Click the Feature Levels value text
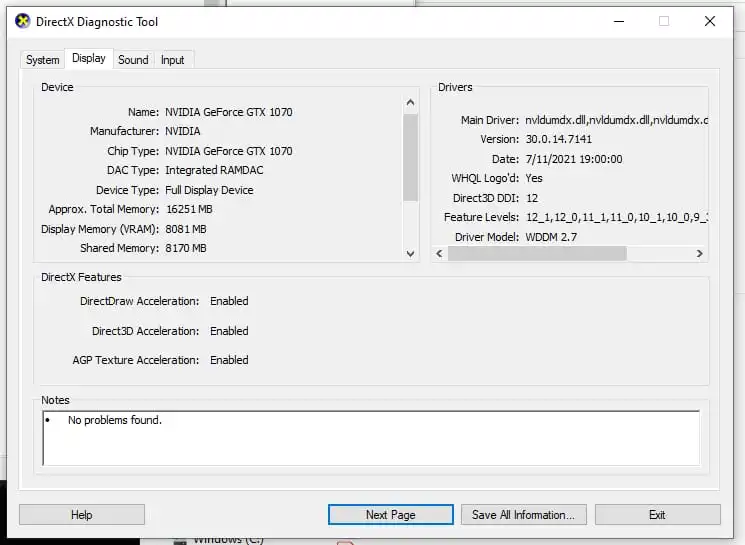 (x=617, y=217)
